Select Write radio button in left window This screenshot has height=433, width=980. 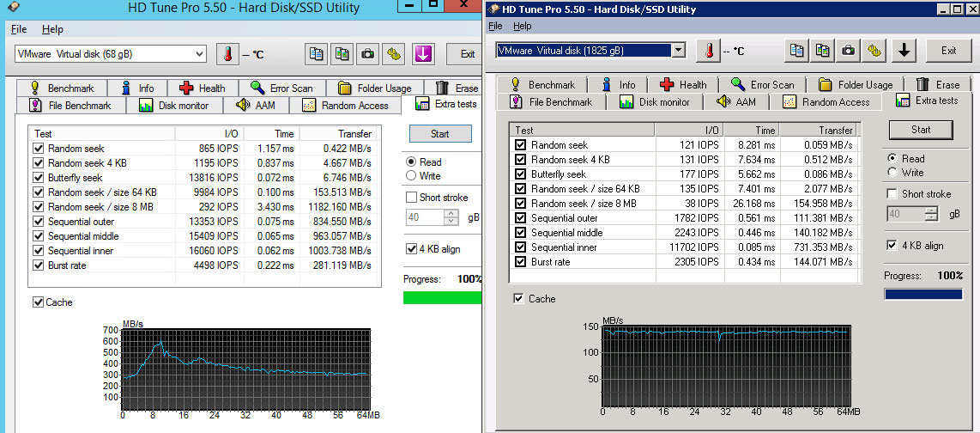click(411, 176)
